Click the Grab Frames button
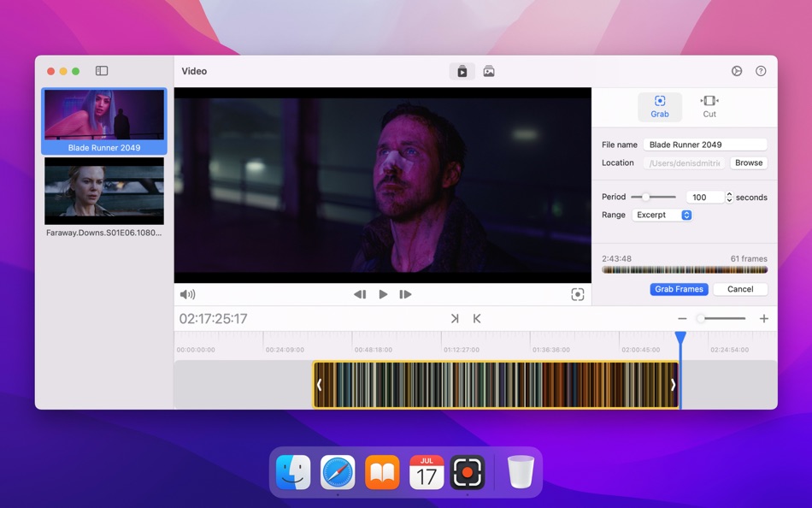 point(679,289)
